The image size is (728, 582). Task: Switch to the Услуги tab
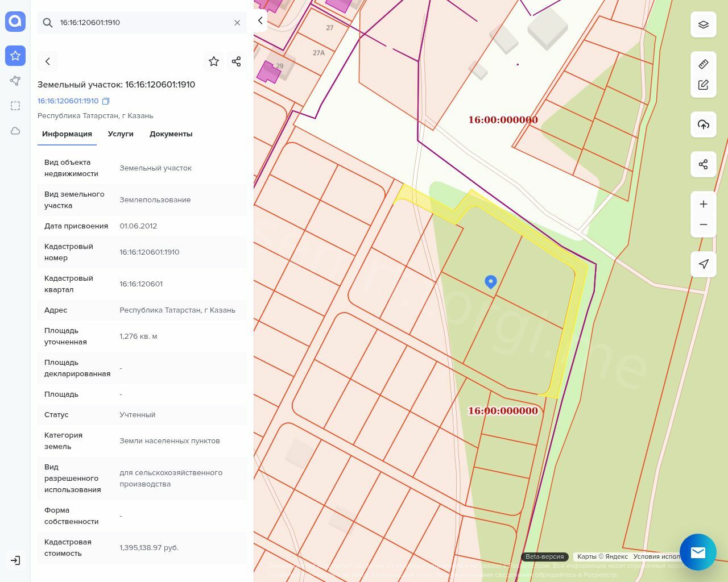121,134
